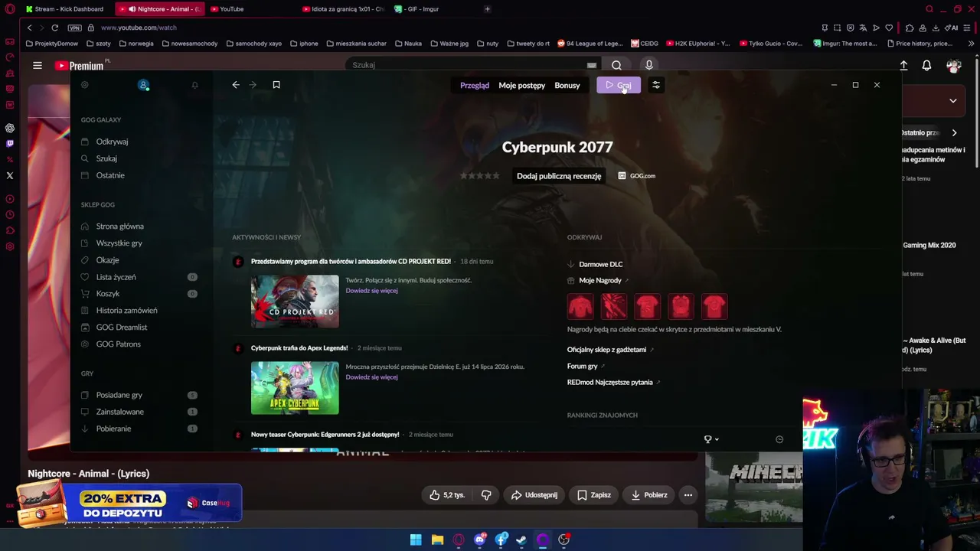Click Udostępnij share button on YouTube
The height and width of the screenshot is (551, 980).
tap(534, 495)
